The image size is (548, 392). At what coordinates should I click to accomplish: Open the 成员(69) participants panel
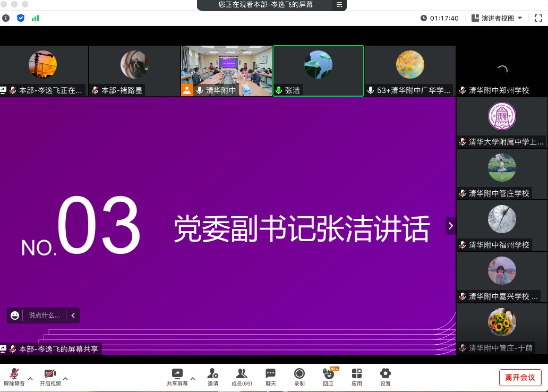(x=242, y=374)
